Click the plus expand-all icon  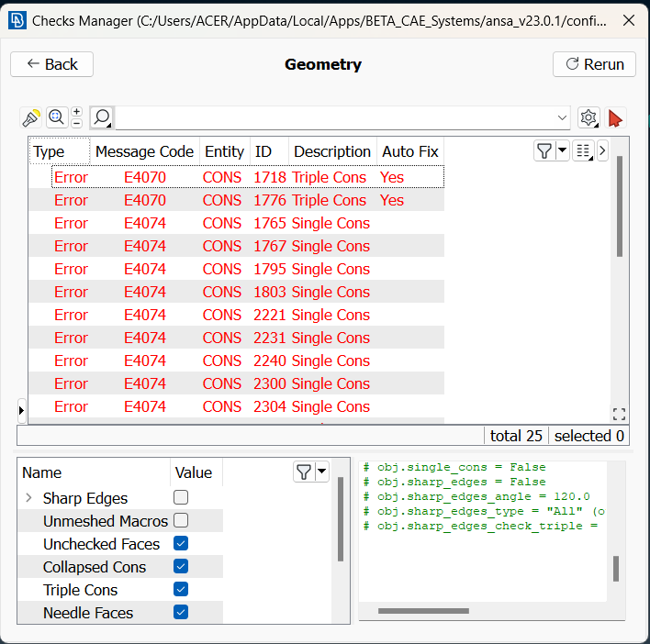pos(77,112)
